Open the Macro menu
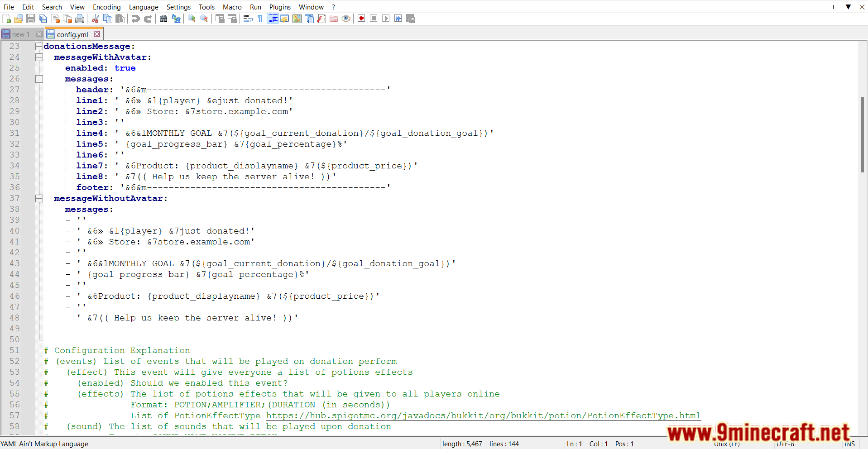Viewport: 868px width, 449px height. (x=232, y=7)
